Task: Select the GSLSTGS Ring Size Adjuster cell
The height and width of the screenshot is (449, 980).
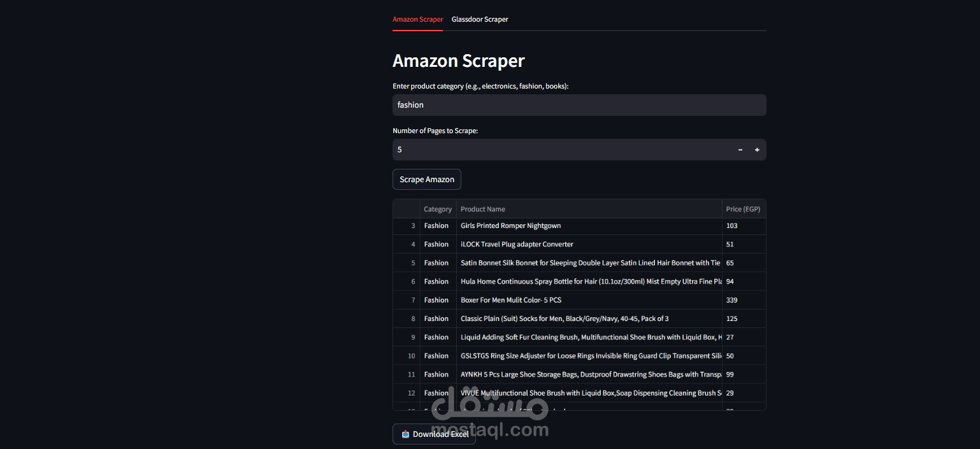Action: (x=589, y=355)
